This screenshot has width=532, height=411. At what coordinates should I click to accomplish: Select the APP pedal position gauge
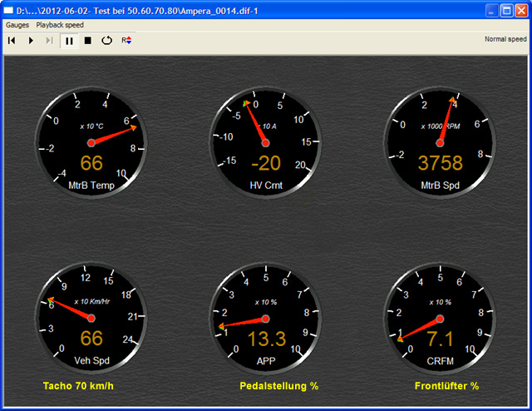266,318
